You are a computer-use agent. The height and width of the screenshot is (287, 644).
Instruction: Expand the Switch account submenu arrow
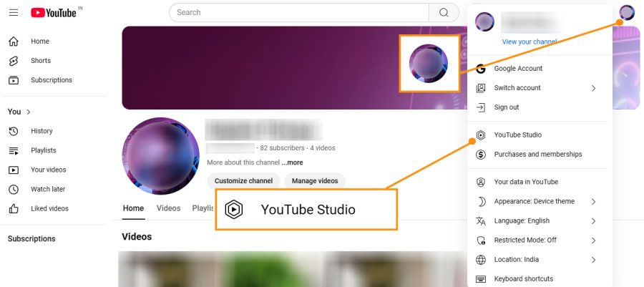(x=593, y=88)
